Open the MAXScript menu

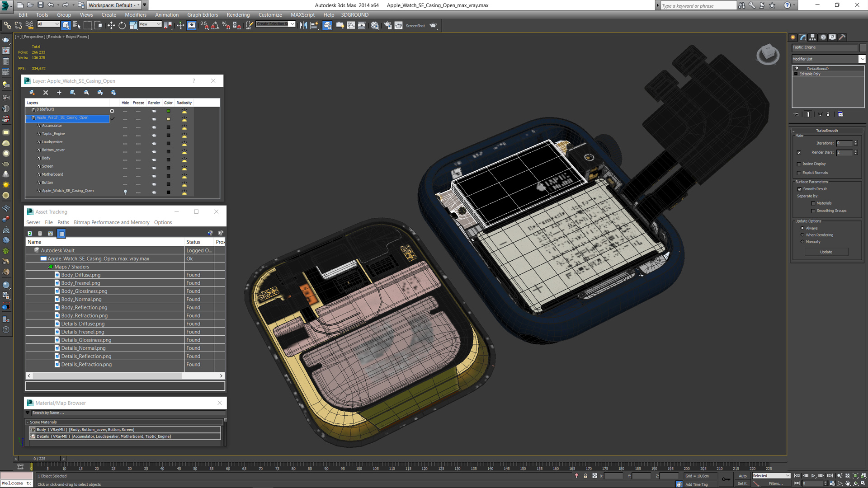coord(302,15)
